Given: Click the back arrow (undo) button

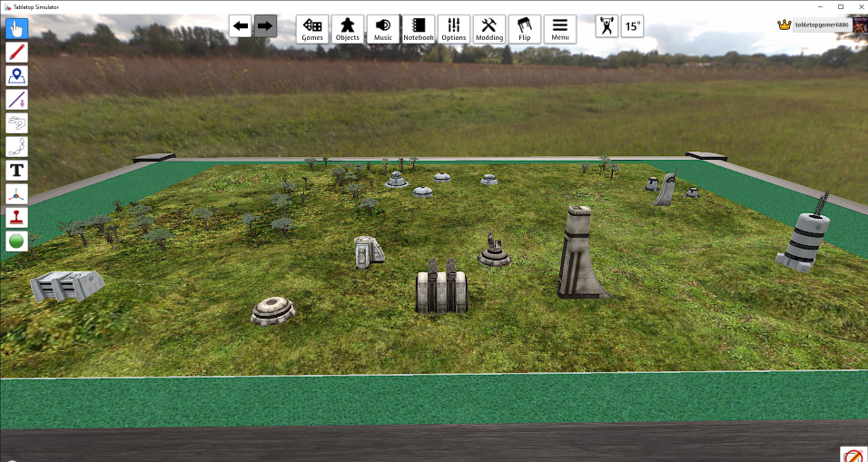Looking at the screenshot, I should tap(241, 26).
